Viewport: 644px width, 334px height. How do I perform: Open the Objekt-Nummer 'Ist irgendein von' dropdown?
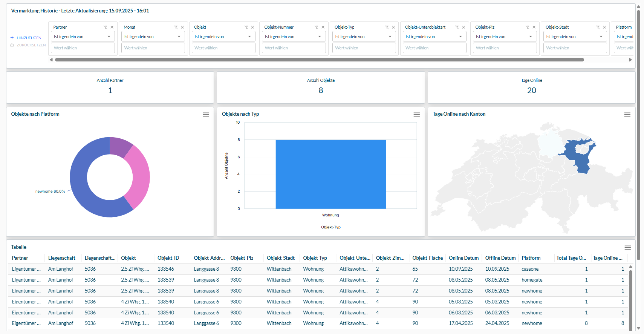click(x=294, y=37)
